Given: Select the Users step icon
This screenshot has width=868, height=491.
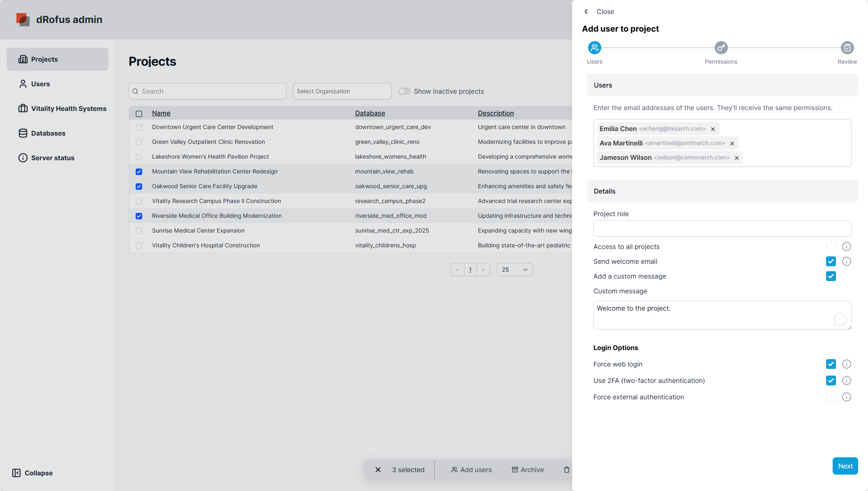Looking at the screenshot, I should [595, 48].
